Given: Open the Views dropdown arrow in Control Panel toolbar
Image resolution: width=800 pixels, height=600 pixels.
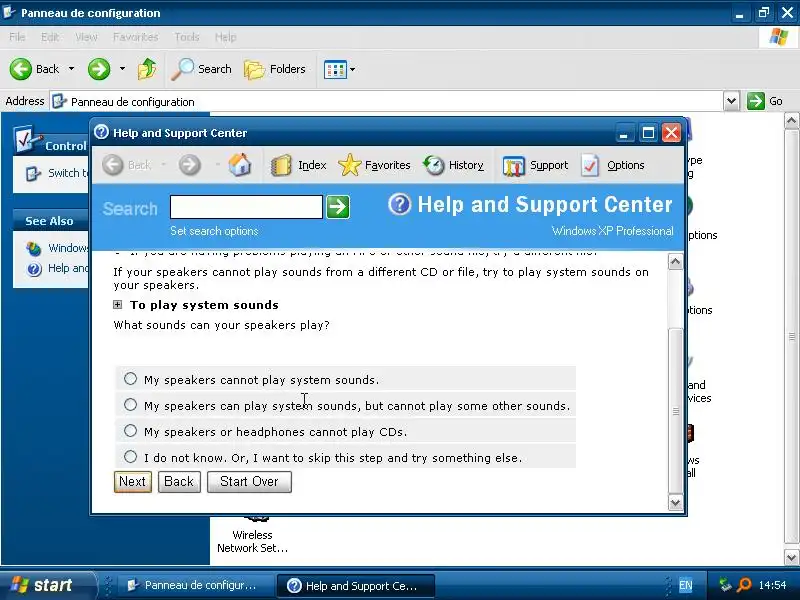Looking at the screenshot, I should [353, 69].
